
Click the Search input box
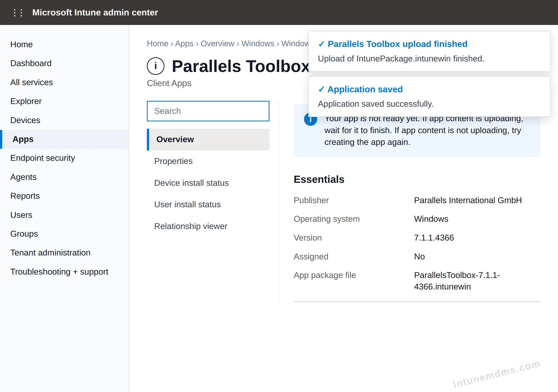point(208,111)
